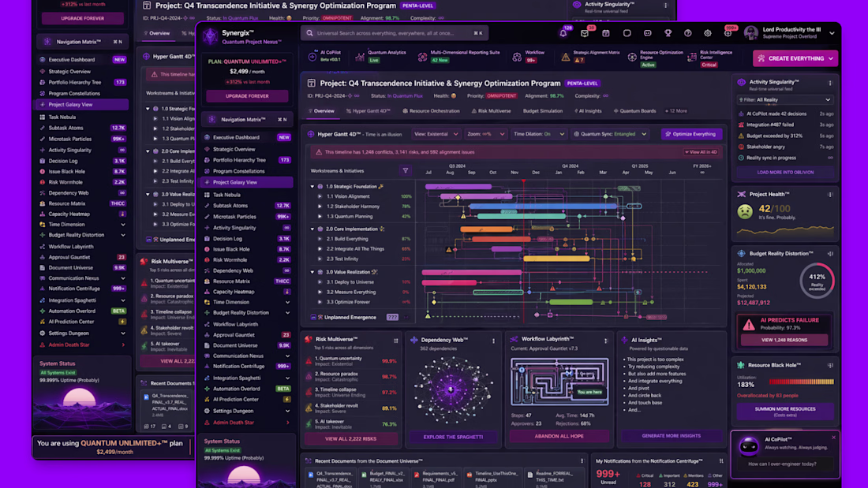
Task: Open the Time Dilation dropdown
Action: click(x=539, y=134)
